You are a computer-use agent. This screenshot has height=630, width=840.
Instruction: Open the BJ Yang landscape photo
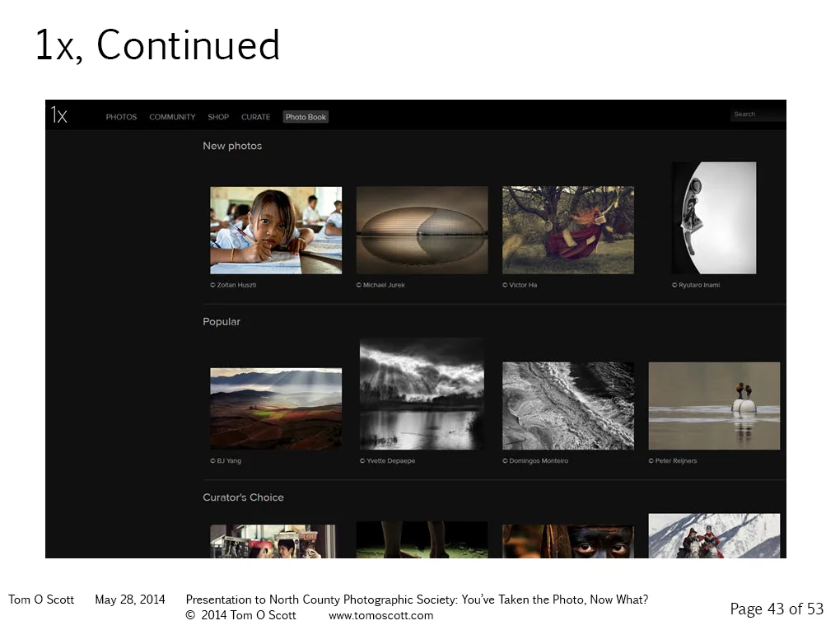[x=276, y=408]
